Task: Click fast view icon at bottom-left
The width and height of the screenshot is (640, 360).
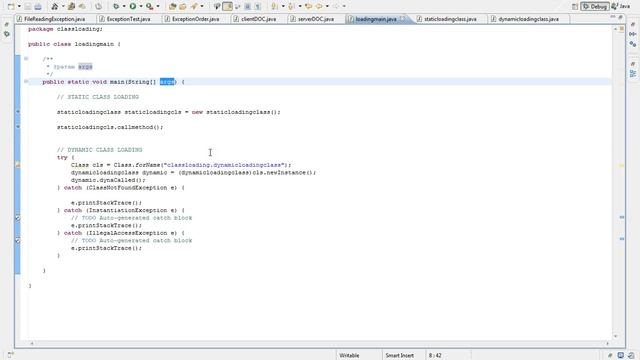Action: click(x=10, y=356)
